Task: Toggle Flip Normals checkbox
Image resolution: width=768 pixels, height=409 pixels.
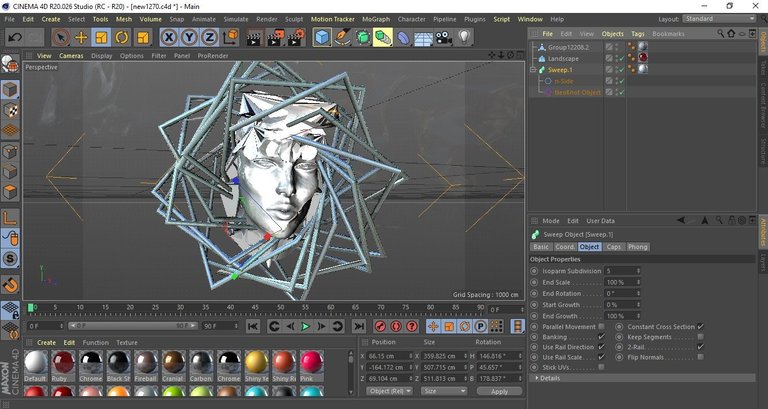Action: point(700,357)
